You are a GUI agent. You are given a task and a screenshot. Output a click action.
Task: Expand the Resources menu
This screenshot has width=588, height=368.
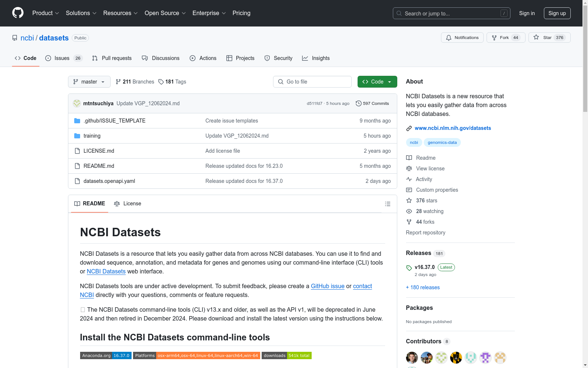tap(121, 13)
